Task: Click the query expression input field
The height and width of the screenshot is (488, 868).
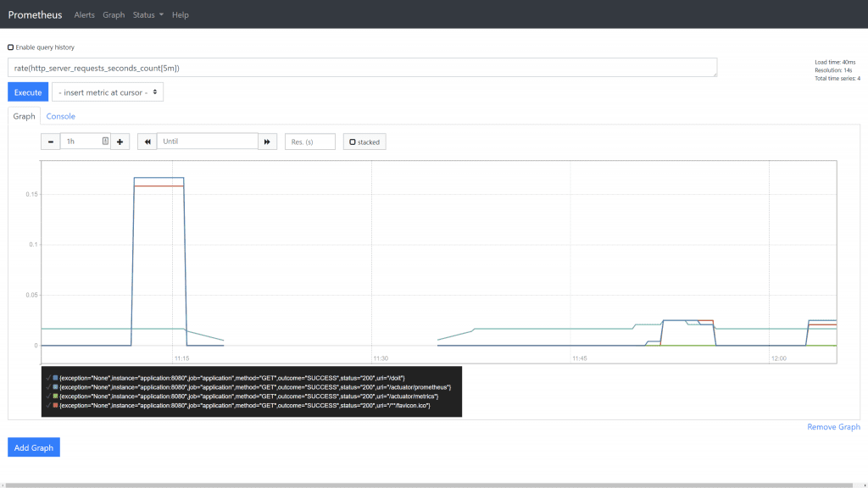Action: tap(364, 68)
